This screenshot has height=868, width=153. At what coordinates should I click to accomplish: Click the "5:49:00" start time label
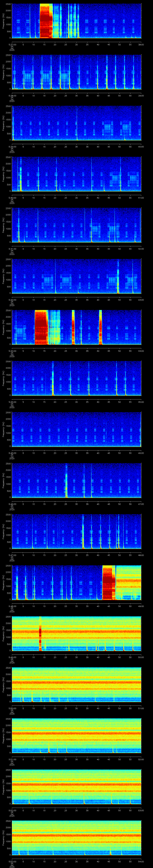tap(12, 657)
